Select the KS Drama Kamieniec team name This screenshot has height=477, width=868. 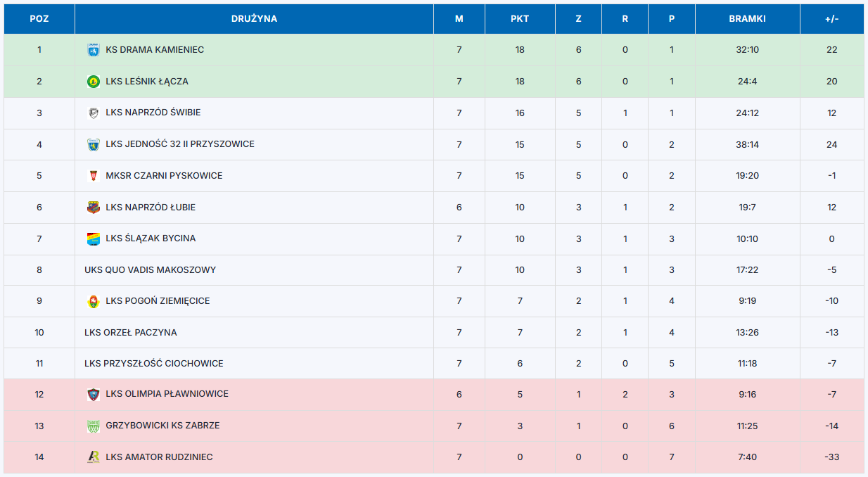[155, 50]
